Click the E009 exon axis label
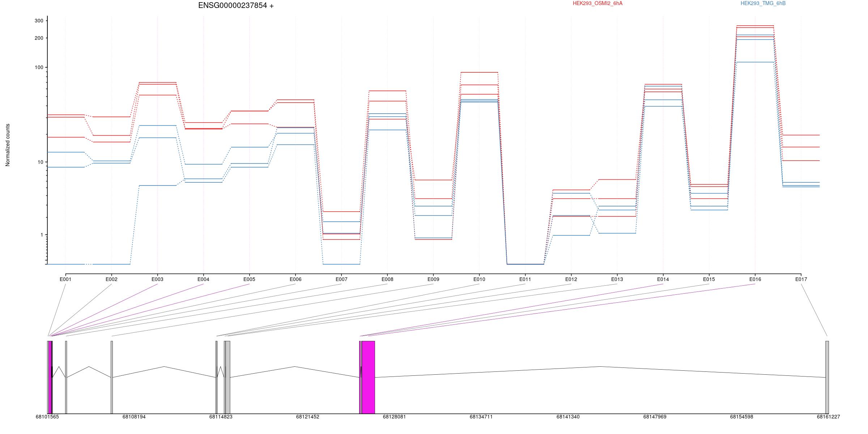The width and height of the screenshot is (868, 434). pos(433,279)
